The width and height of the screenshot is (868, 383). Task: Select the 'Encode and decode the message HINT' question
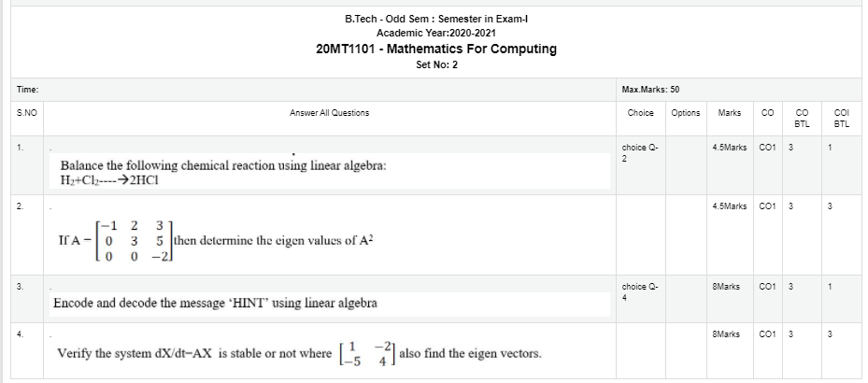215,304
